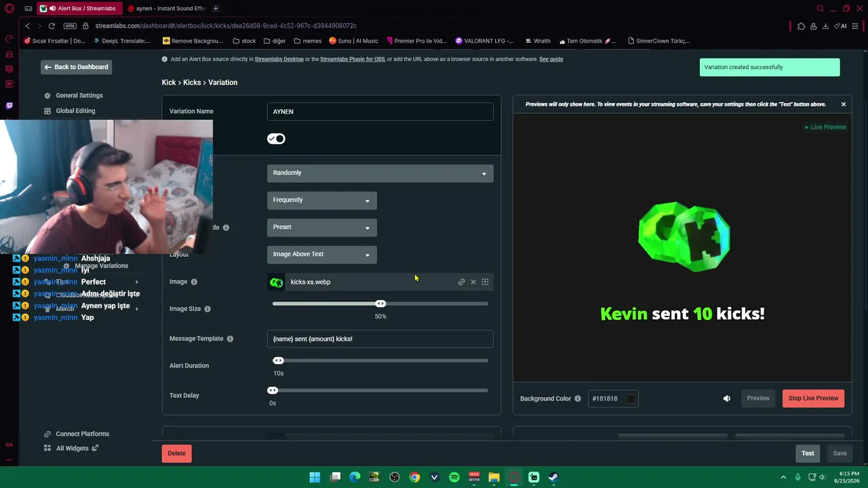Viewport: 868px width, 488px height.
Task: Open Google Chrome from the taskbar
Action: coord(414,477)
